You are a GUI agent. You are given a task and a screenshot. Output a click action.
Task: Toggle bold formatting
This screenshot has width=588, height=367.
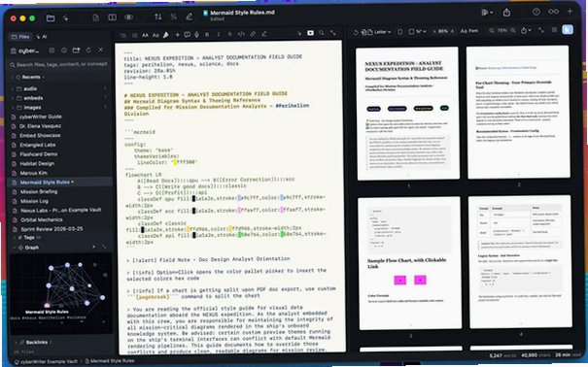coord(207,34)
